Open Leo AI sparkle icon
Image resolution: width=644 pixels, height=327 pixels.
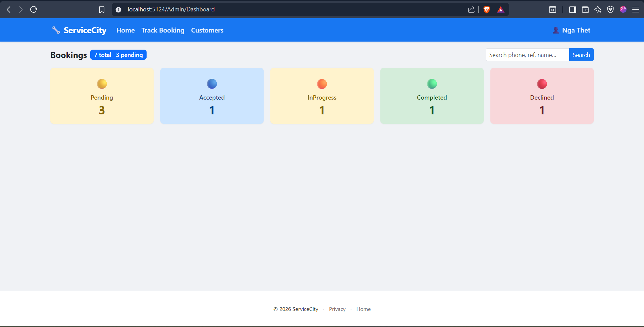point(598,9)
